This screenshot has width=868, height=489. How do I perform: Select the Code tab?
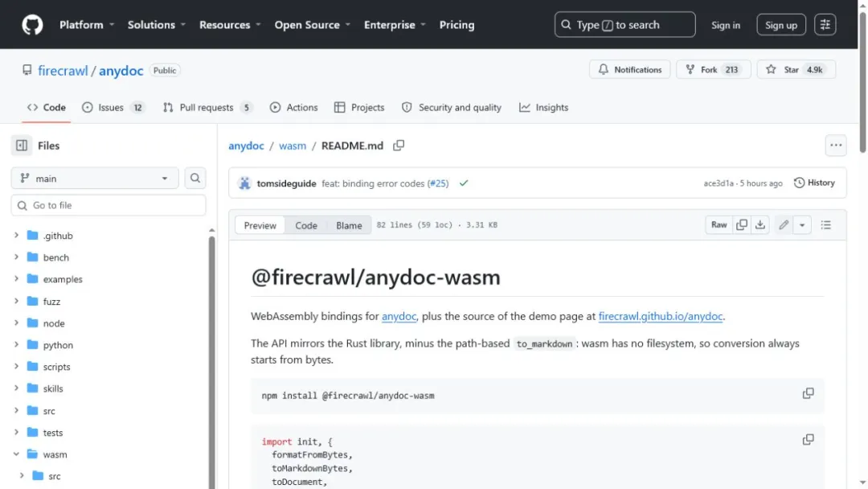click(x=47, y=108)
